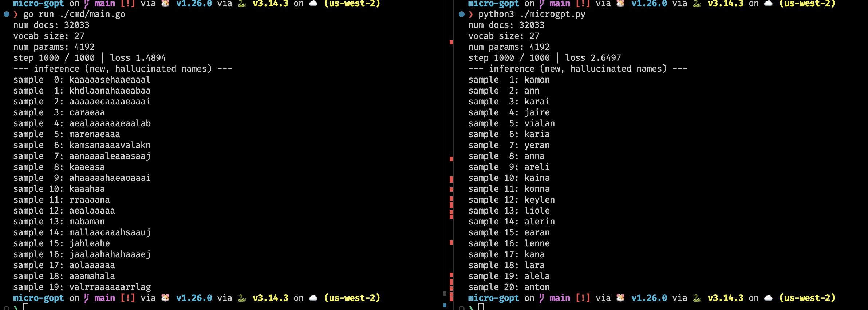Focus the cursor at the right pane's empty prompt

coord(481,307)
